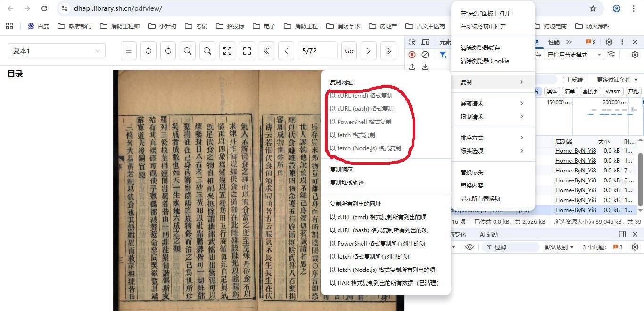This screenshot has width=644, height=311.
Task: Open the Chrome apps grid on the bookmarks bar
Action: [9, 26]
